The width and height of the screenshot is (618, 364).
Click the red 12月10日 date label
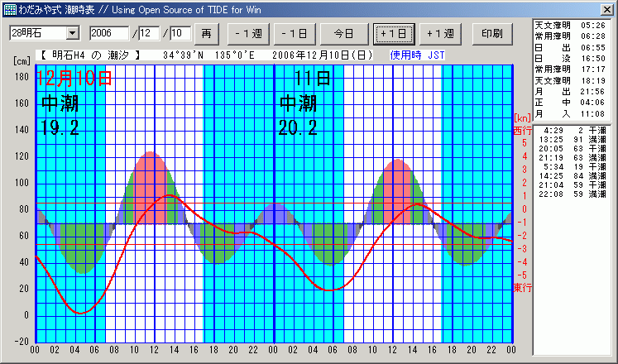click(x=74, y=79)
